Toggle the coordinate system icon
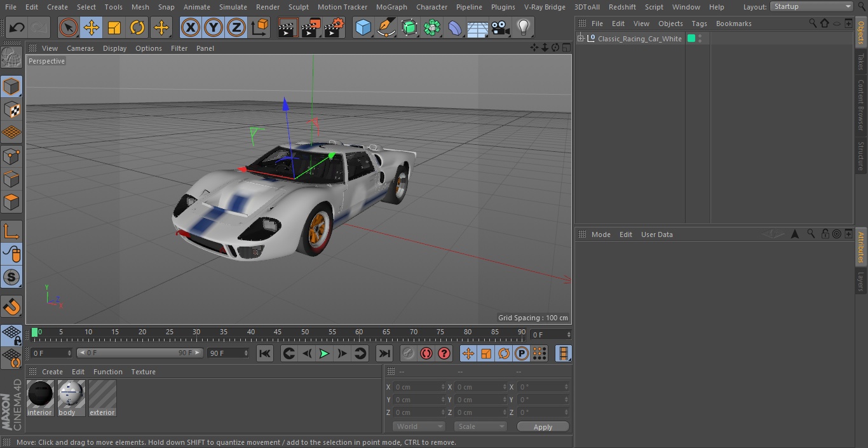The image size is (868, 448). (260, 27)
